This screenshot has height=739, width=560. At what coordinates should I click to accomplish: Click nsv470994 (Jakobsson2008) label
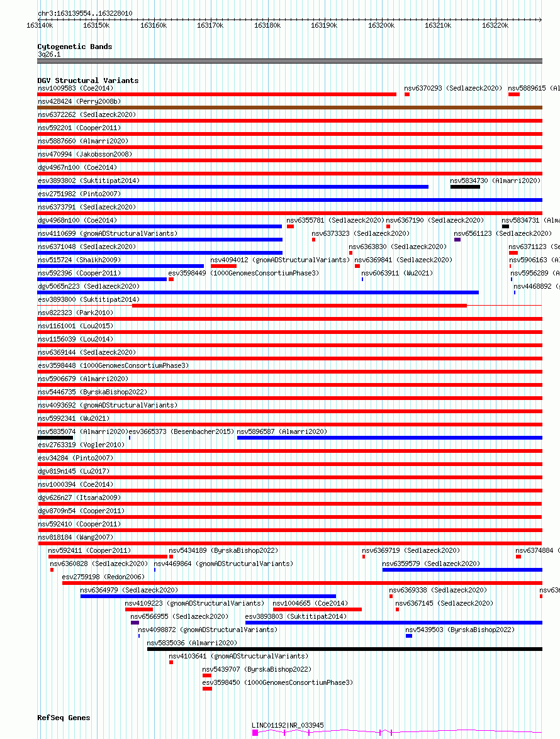coord(85,154)
